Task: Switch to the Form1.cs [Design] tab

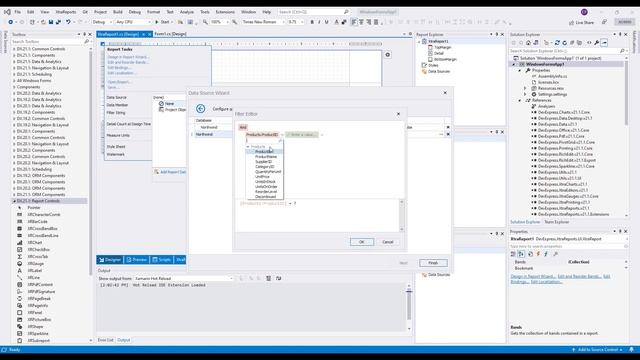Action: (170, 34)
